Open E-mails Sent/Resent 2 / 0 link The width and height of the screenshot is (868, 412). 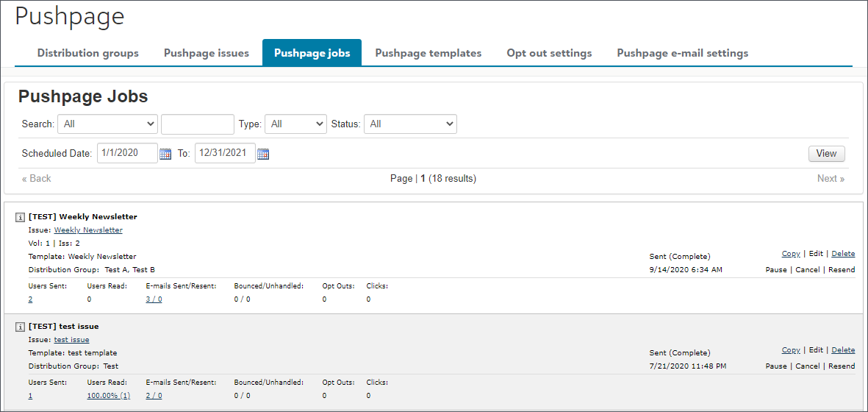point(154,395)
